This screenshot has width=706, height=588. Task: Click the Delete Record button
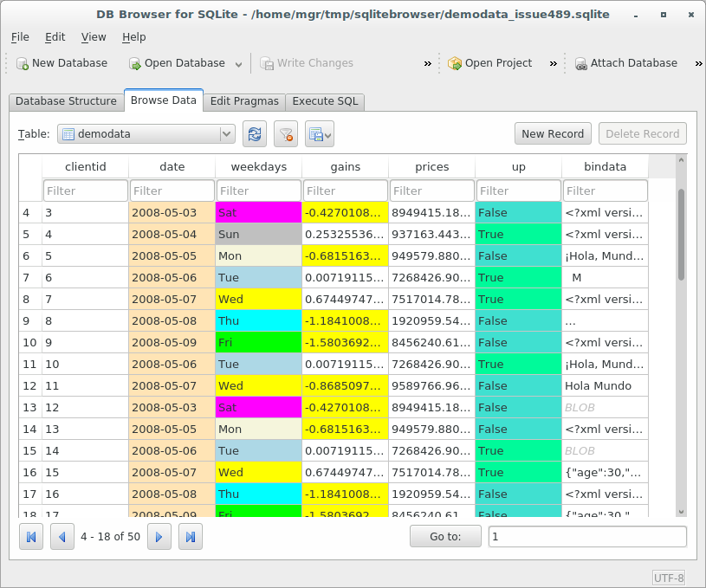point(642,133)
